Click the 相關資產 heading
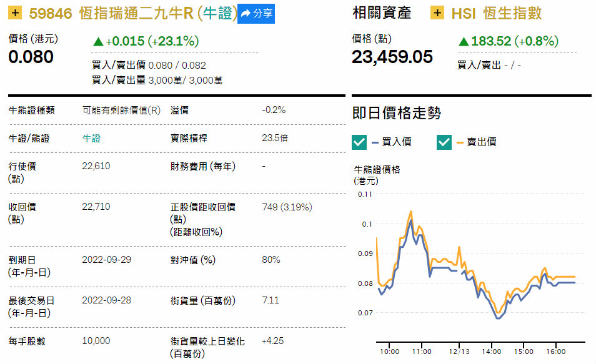The width and height of the screenshot is (596, 364). pos(382,13)
